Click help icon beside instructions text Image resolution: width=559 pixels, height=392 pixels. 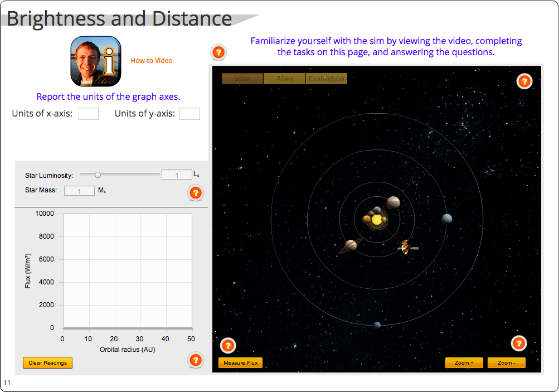[218, 52]
